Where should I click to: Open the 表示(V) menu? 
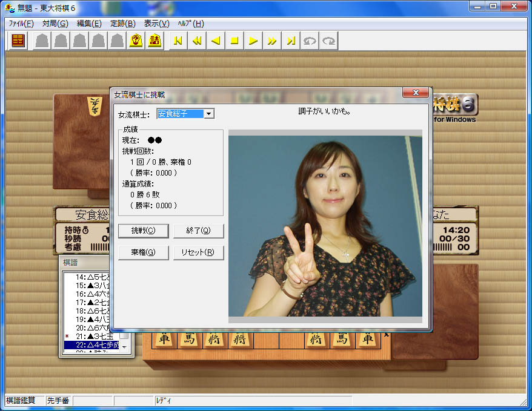point(156,24)
